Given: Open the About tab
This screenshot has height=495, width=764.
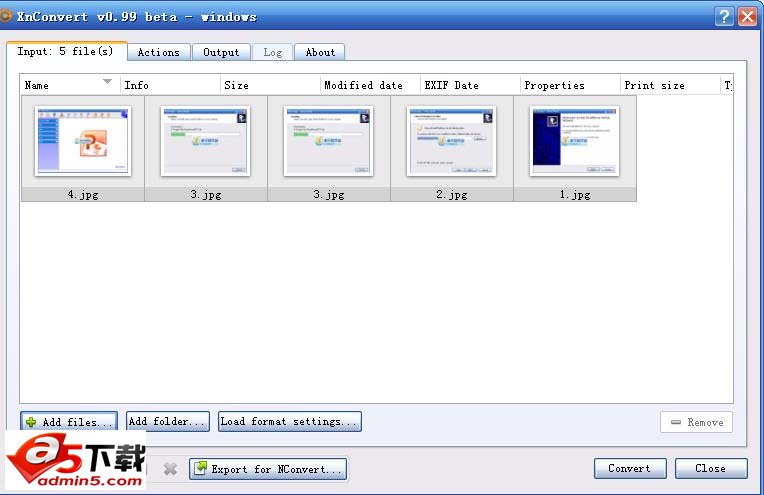Looking at the screenshot, I should click(x=320, y=52).
